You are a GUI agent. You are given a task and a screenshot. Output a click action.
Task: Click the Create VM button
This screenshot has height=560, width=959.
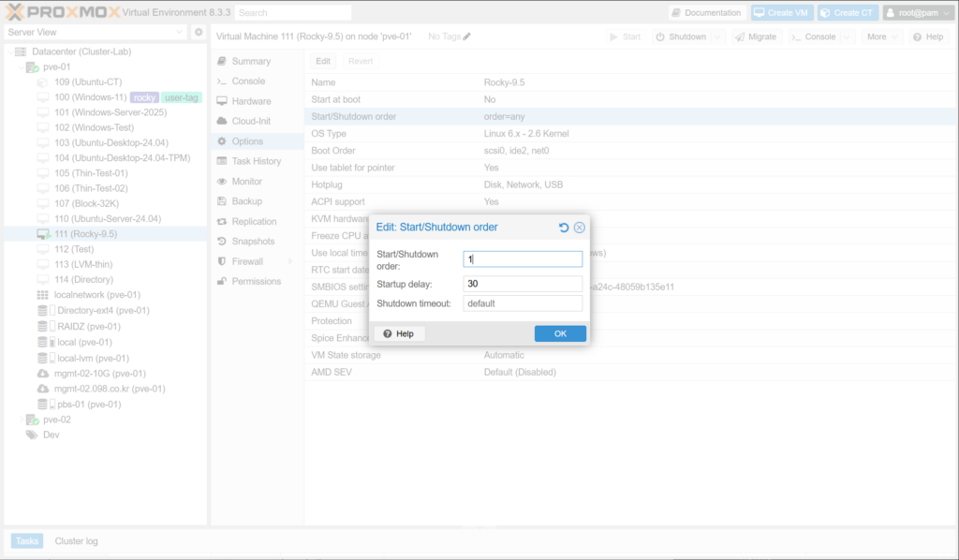click(780, 13)
